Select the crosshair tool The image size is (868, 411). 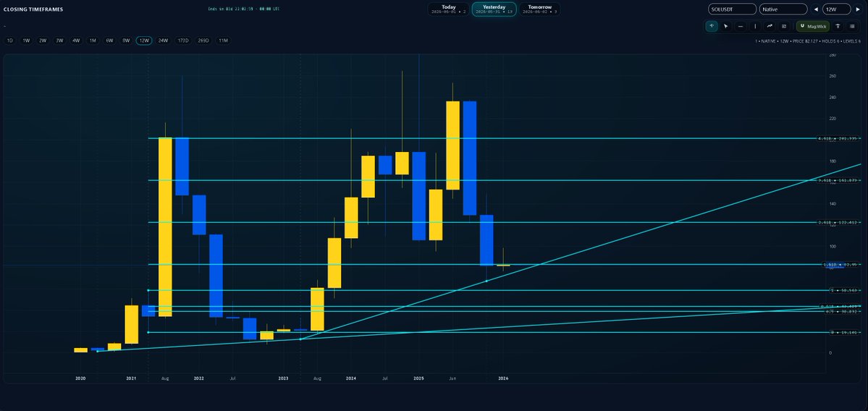click(712, 26)
